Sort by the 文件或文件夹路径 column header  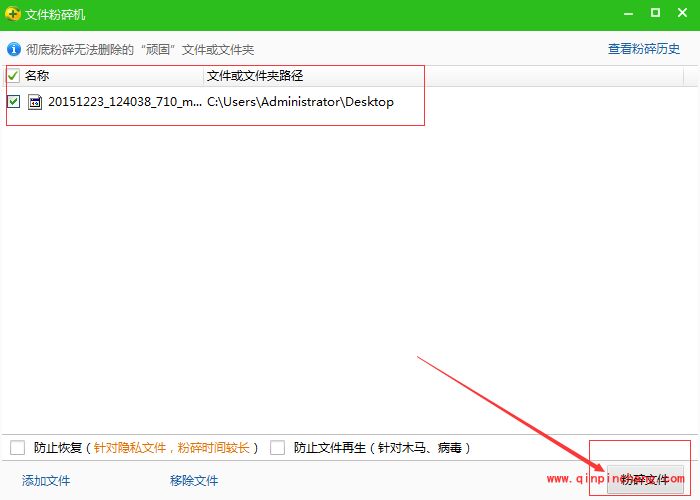pos(255,75)
